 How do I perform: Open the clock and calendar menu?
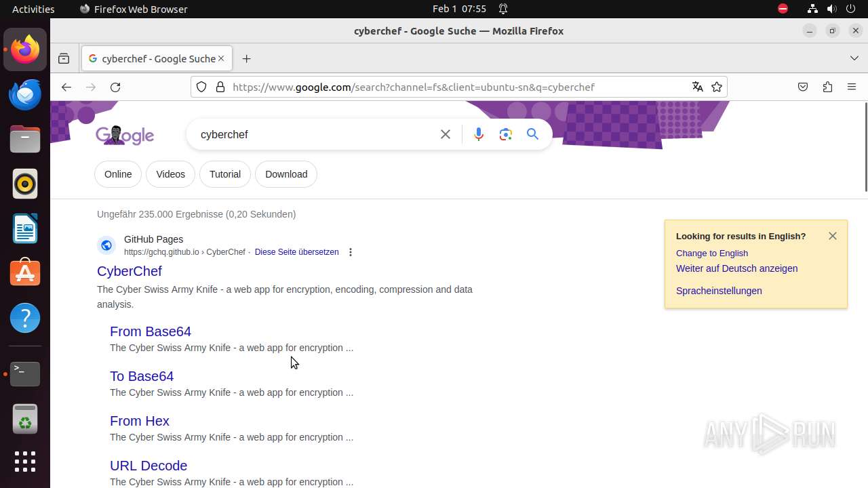tap(459, 9)
